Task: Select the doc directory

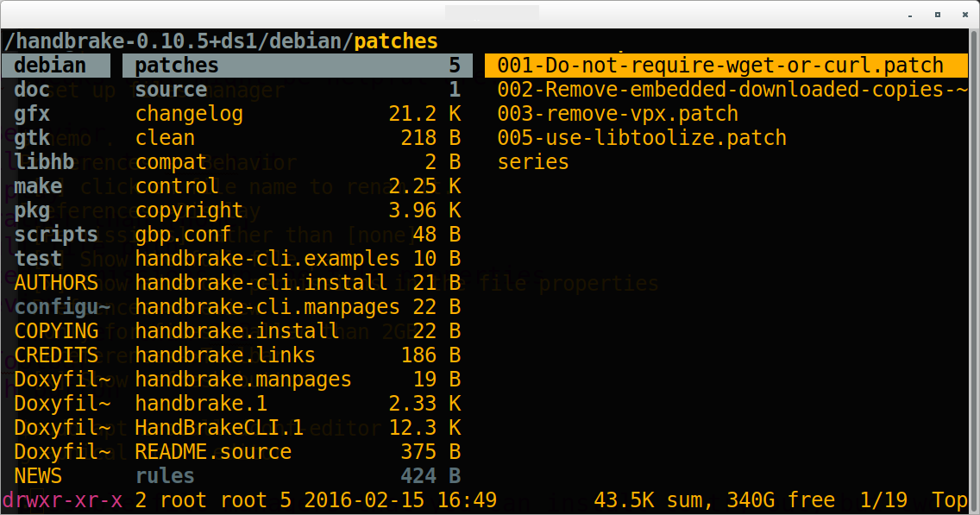Action: (x=32, y=90)
